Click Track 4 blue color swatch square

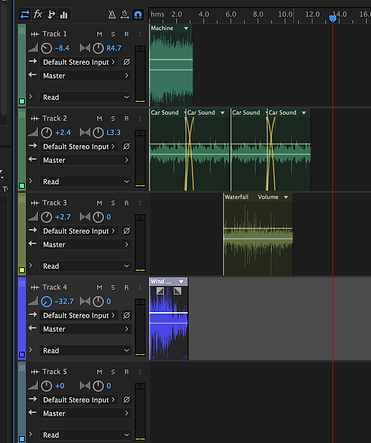[22, 354]
